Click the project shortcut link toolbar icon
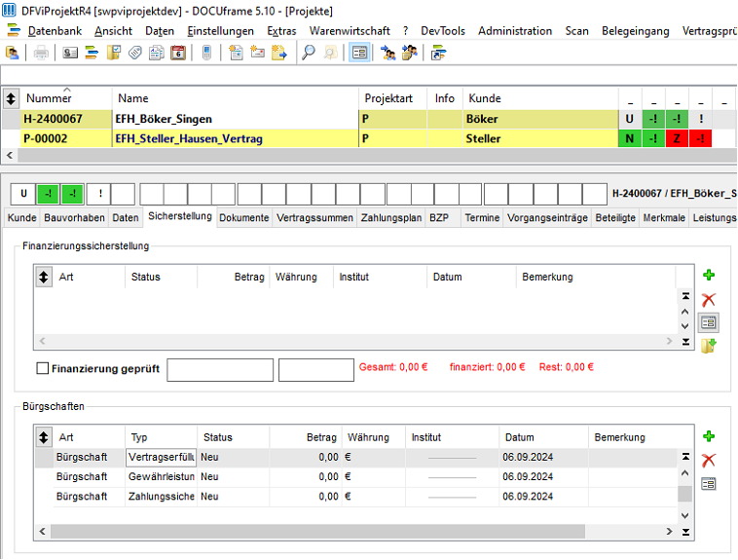This screenshot has height=560, width=738. click(438, 53)
